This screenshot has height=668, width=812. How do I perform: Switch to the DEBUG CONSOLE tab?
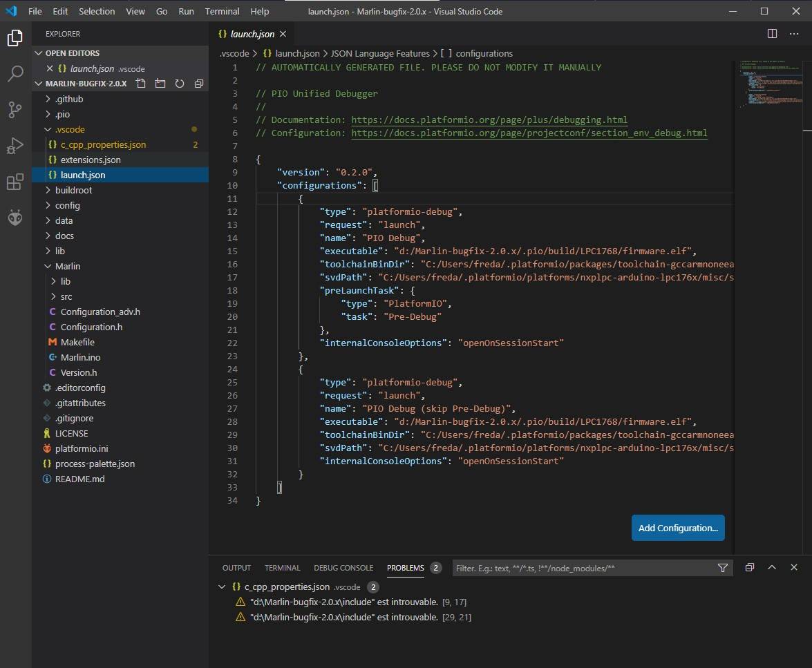(343, 568)
